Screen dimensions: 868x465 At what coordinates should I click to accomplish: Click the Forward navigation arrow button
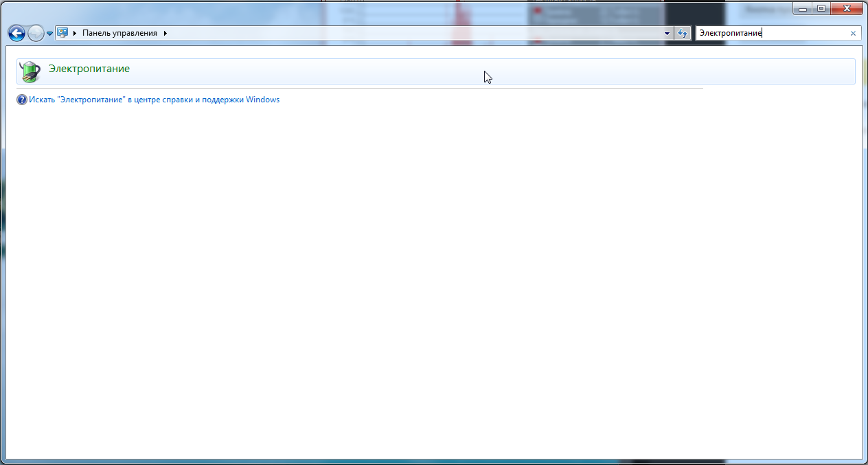click(x=36, y=33)
